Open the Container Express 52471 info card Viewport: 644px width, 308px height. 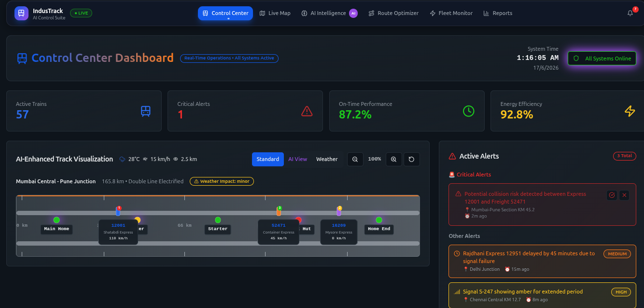(x=279, y=232)
